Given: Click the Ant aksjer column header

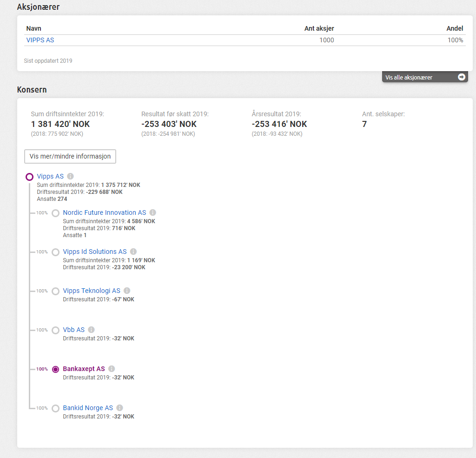Looking at the screenshot, I should click(x=319, y=28).
